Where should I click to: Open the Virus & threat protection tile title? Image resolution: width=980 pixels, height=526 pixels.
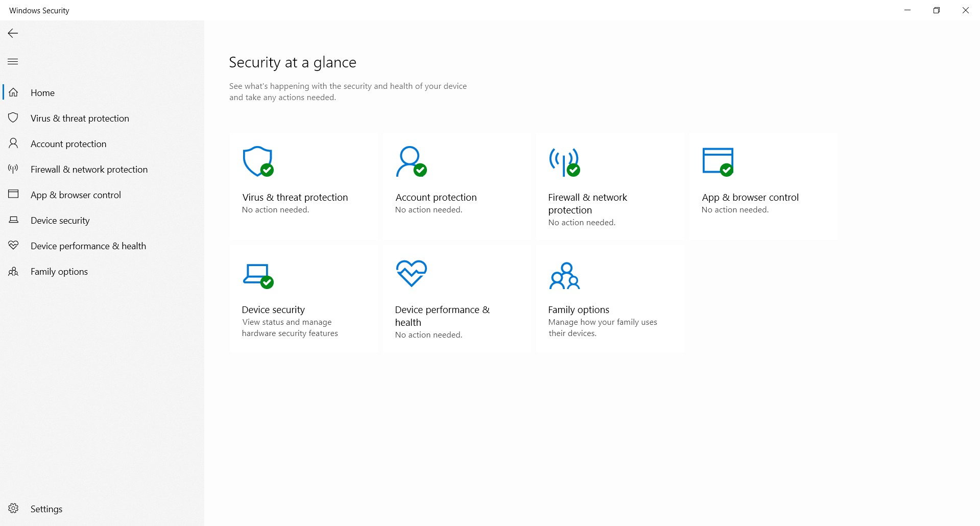[295, 197]
